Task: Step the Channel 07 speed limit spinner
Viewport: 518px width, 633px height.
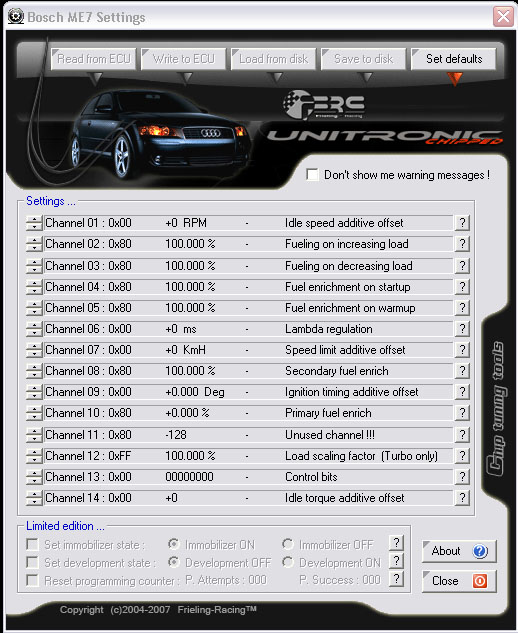Action: [34, 350]
